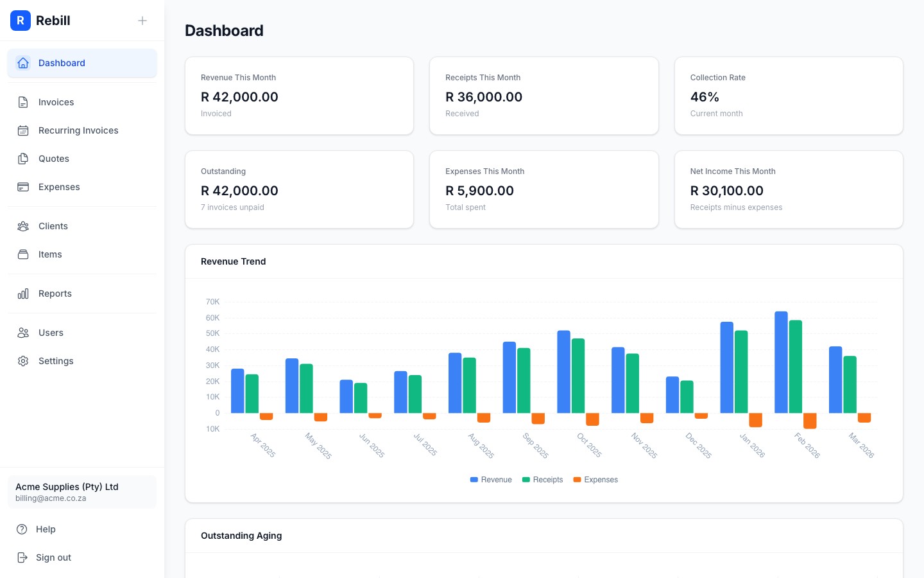Click the Rebill logo square
Screen dimensions: 924x578
click(x=21, y=21)
